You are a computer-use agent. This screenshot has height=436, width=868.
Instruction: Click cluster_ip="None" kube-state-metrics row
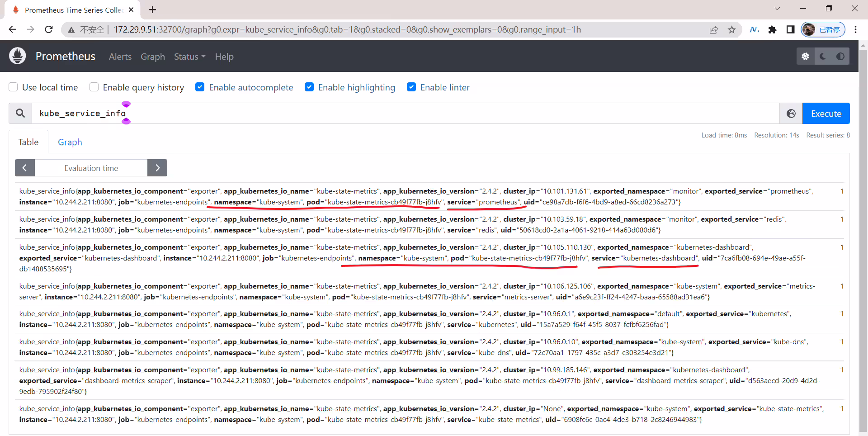[x=429, y=414]
